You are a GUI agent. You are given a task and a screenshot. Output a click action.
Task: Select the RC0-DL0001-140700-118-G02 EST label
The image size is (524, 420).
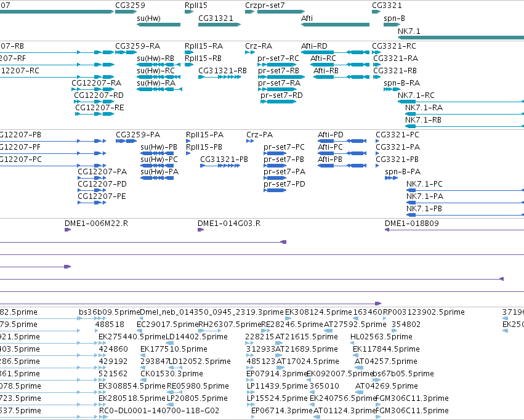(159, 411)
